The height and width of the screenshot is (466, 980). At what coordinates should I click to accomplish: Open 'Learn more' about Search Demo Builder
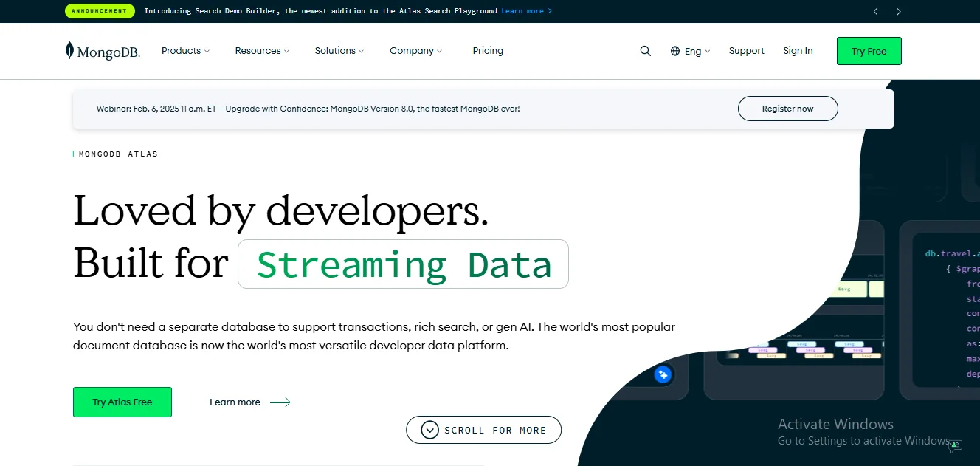[x=523, y=11]
